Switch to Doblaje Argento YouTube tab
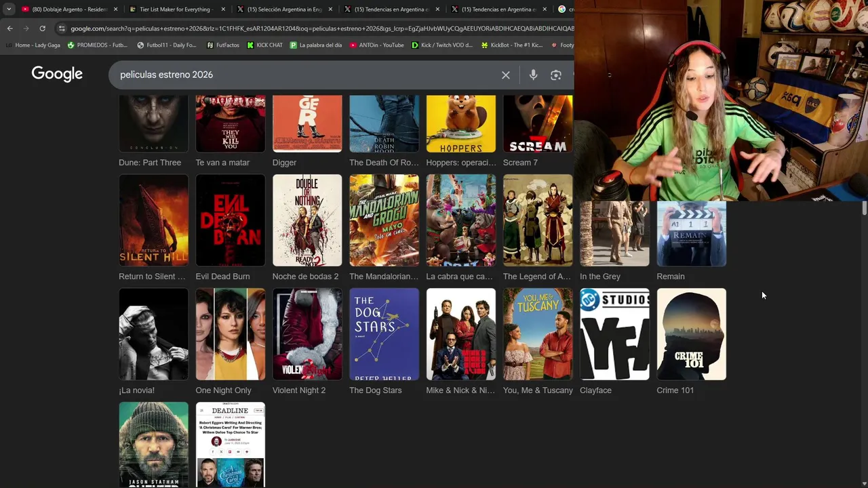Screen dimensions: 868x488 [70, 9]
